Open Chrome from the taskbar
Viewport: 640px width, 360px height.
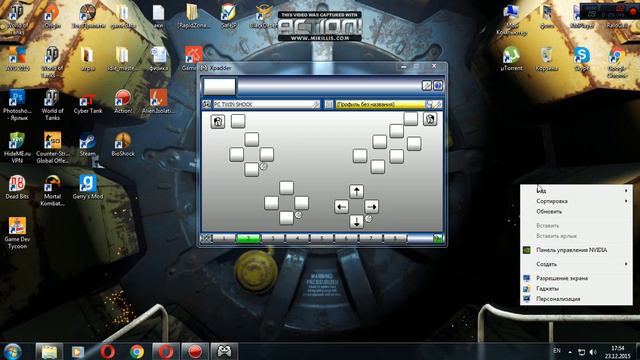click(137, 351)
